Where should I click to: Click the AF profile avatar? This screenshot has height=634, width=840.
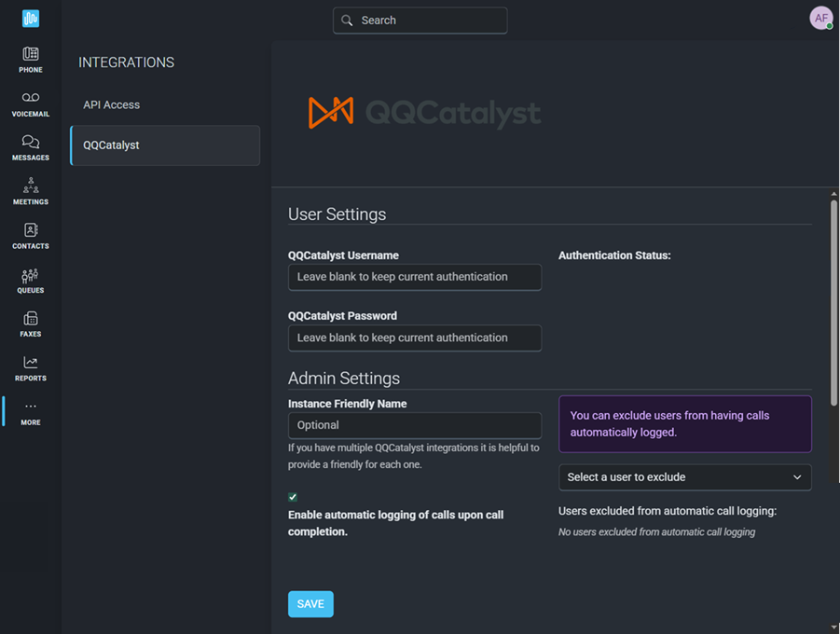click(x=820, y=18)
